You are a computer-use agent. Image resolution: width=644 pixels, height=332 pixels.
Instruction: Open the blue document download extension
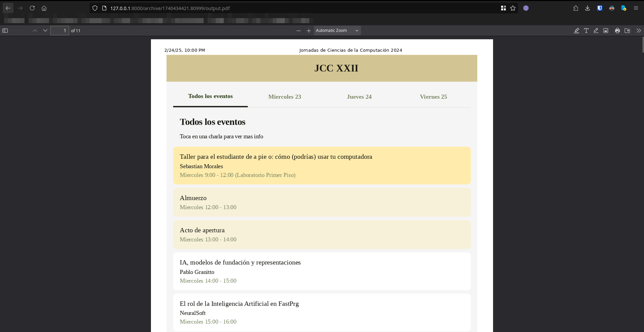[x=624, y=8]
